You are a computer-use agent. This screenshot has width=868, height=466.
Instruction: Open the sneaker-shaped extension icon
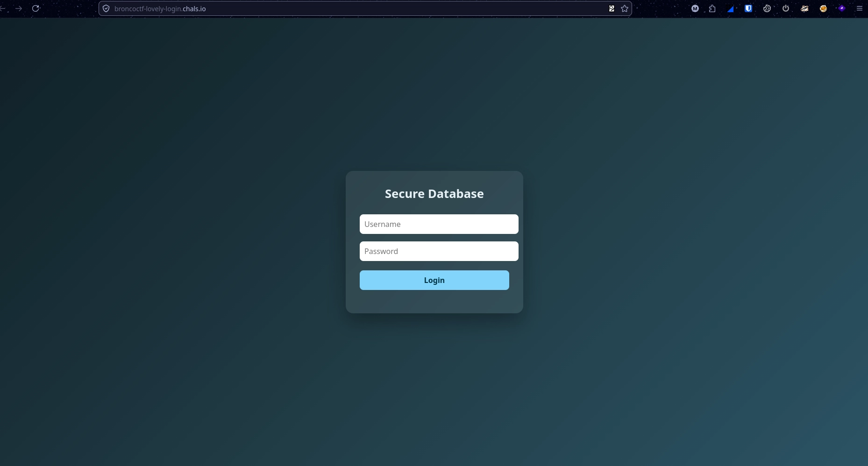click(x=804, y=8)
